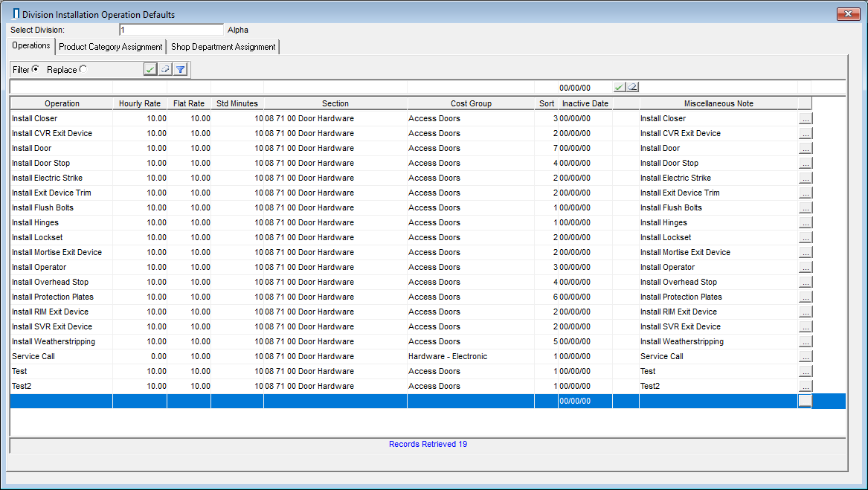Sort by the Operation column header

click(x=62, y=103)
